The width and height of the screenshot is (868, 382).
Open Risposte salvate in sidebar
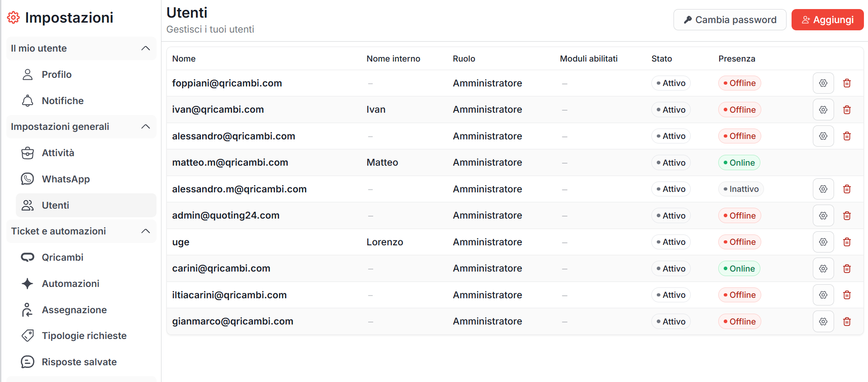coord(79,362)
